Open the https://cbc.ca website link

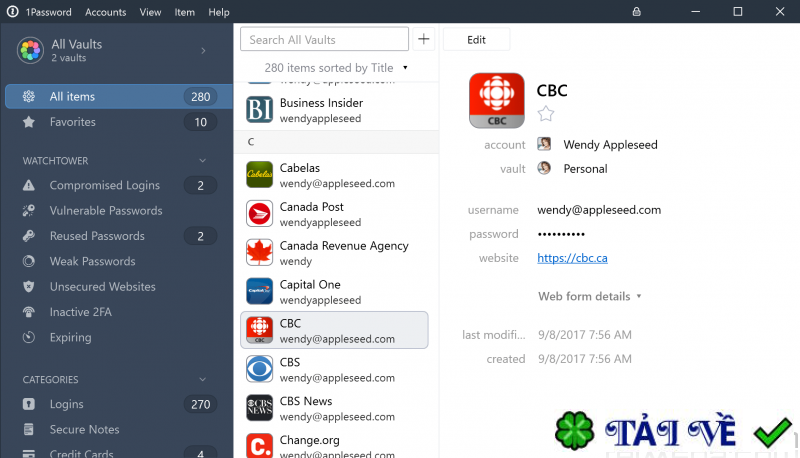[x=572, y=258]
